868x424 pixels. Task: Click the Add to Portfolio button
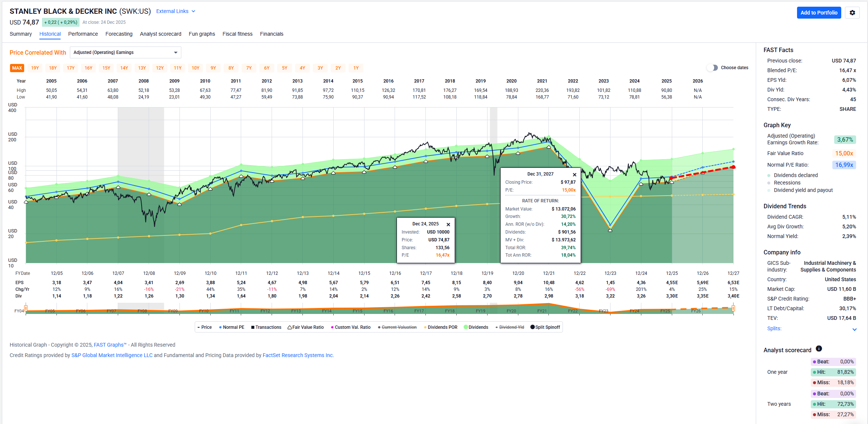click(819, 13)
